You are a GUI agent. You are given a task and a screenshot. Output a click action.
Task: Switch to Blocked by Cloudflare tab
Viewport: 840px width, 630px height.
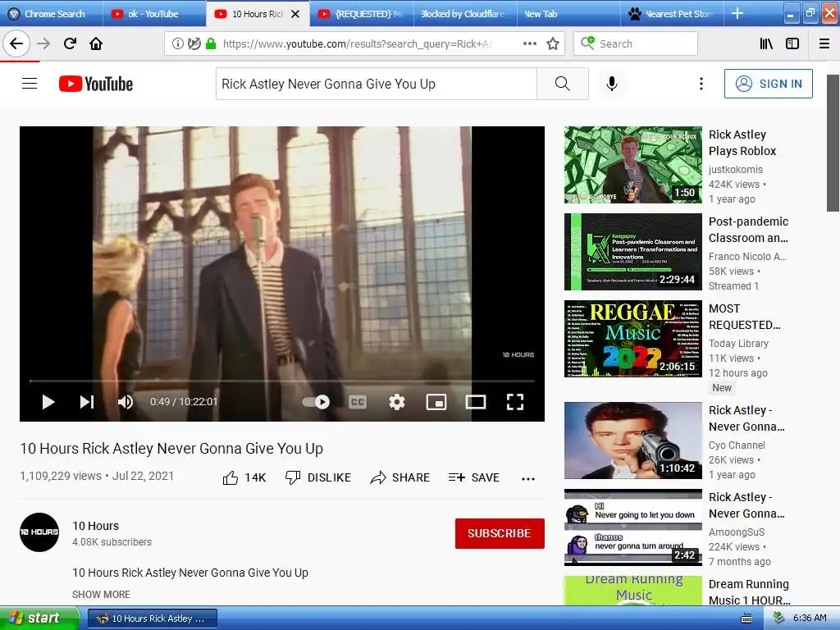coord(465,13)
